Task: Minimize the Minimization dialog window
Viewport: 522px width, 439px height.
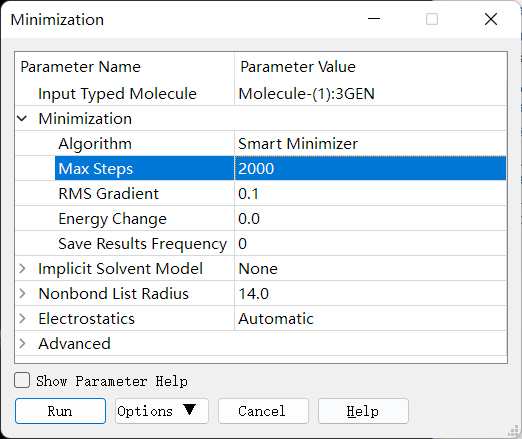Action: click(x=374, y=19)
